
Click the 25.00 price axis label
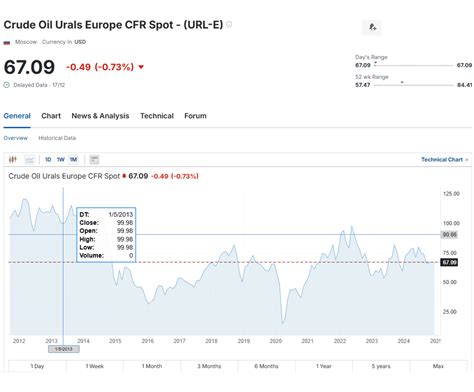coord(450,312)
